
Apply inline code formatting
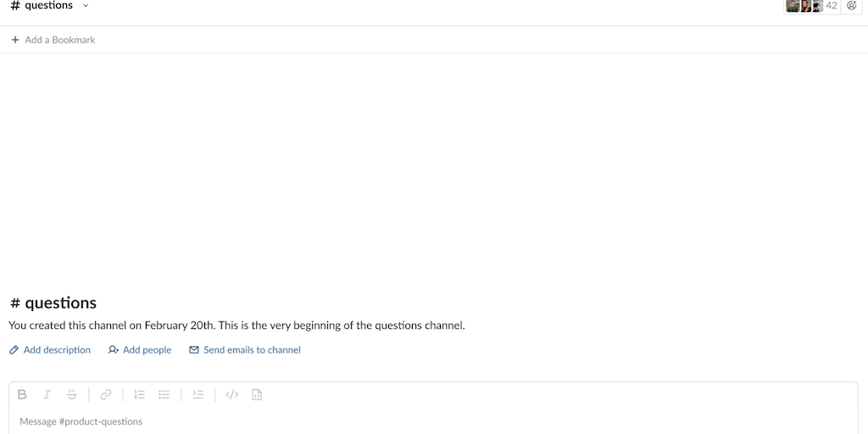pos(232,395)
